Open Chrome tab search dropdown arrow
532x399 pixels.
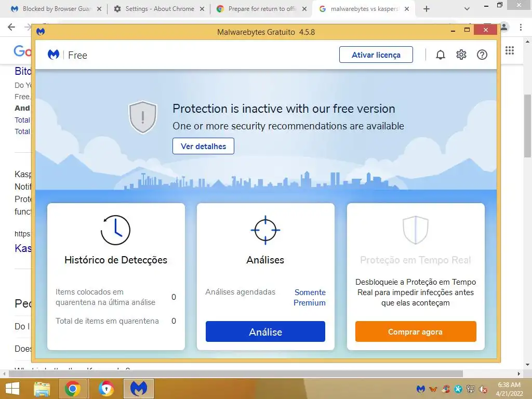point(467,9)
